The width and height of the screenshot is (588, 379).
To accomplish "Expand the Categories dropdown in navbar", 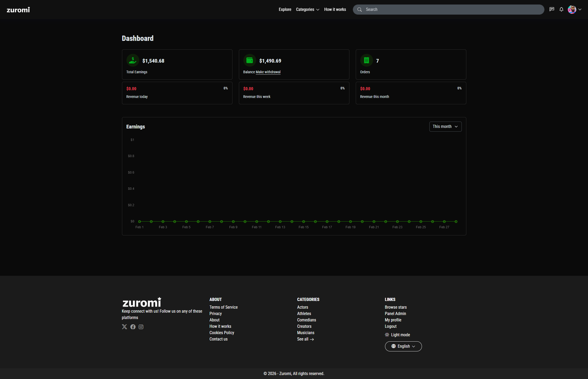I will pyautogui.click(x=307, y=10).
